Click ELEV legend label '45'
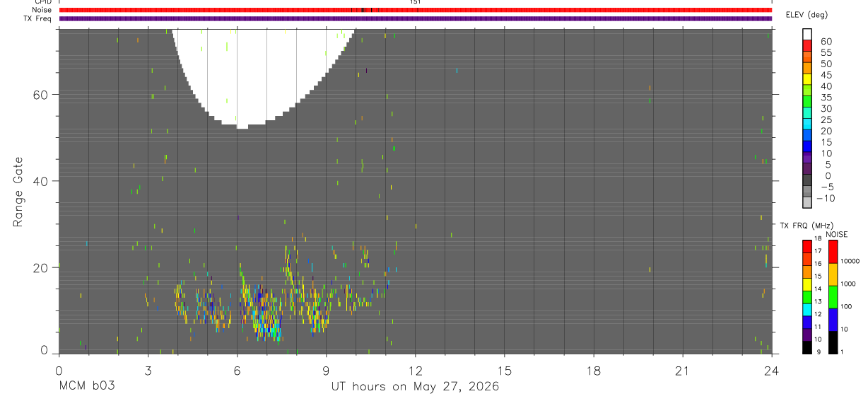This screenshot has width=868, height=401. (826, 75)
